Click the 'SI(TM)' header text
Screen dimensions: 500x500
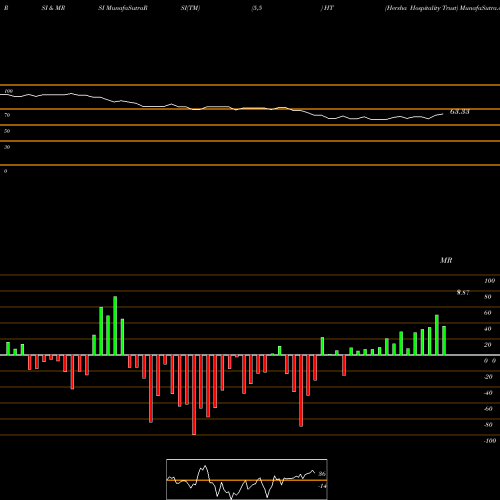point(190,8)
